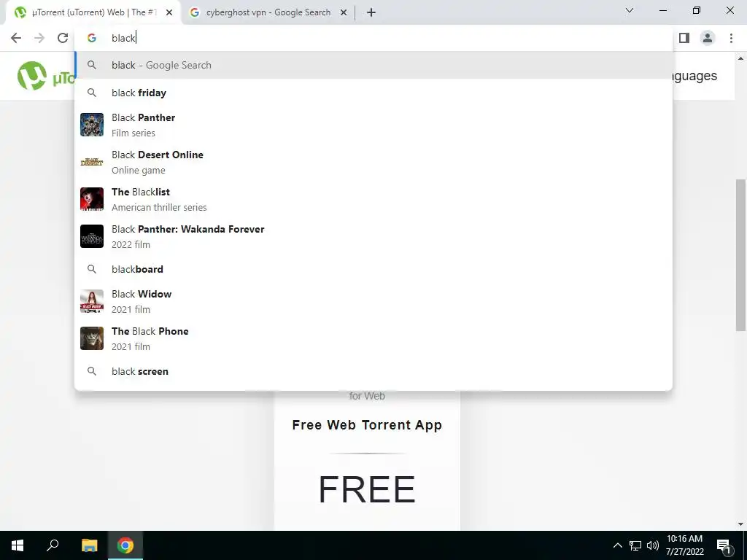Click the Black Desert logo thumbnail
The height and width of the screenshot is (560, 747).
[x=92, y=162]
